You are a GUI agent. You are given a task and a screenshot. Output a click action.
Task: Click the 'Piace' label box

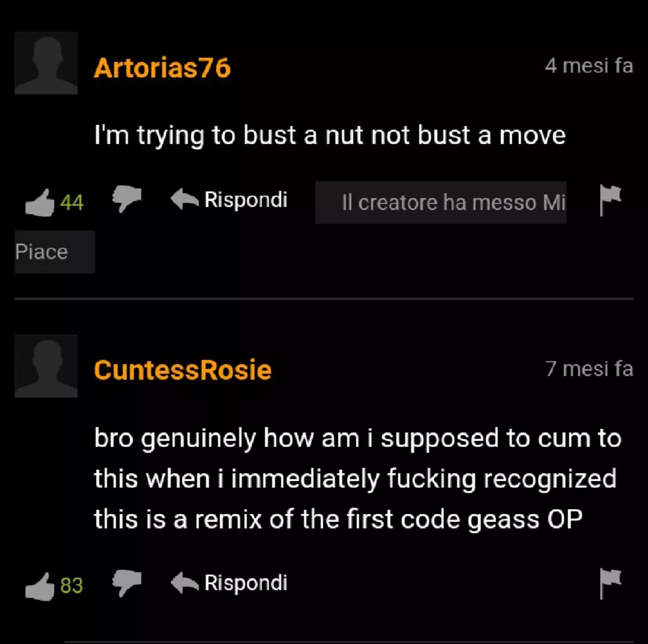tap(55, 252)
